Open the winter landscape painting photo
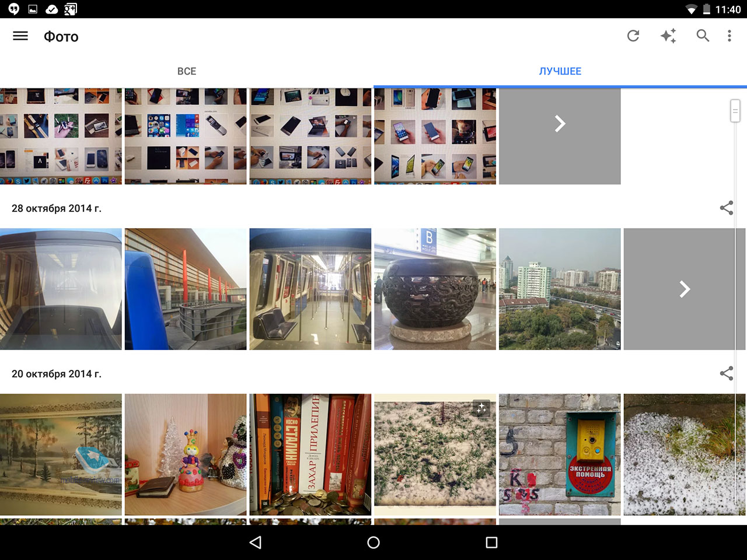The height and width of the screenshot is (560, 747). (x=61, y=454)
